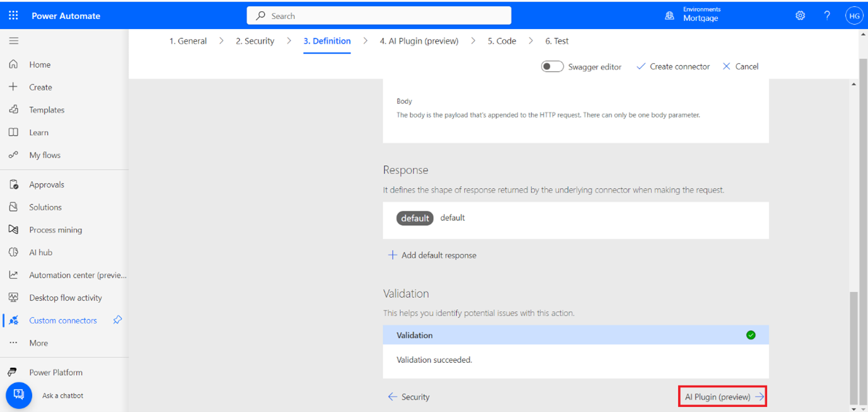868x412 pixels.
Task: Go back to the 1. General step
Action: pyautogui.click(x=188, y=40)
